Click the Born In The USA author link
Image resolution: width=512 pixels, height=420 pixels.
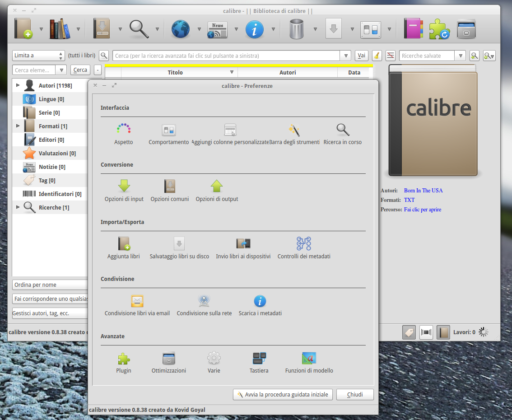pos(423,191)
